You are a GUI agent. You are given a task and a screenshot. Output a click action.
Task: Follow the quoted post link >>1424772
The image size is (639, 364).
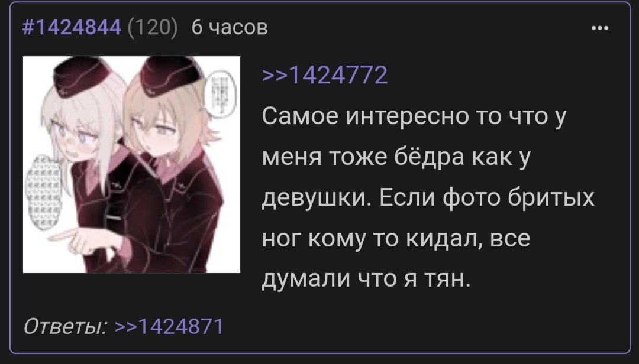tap(325, 75)
